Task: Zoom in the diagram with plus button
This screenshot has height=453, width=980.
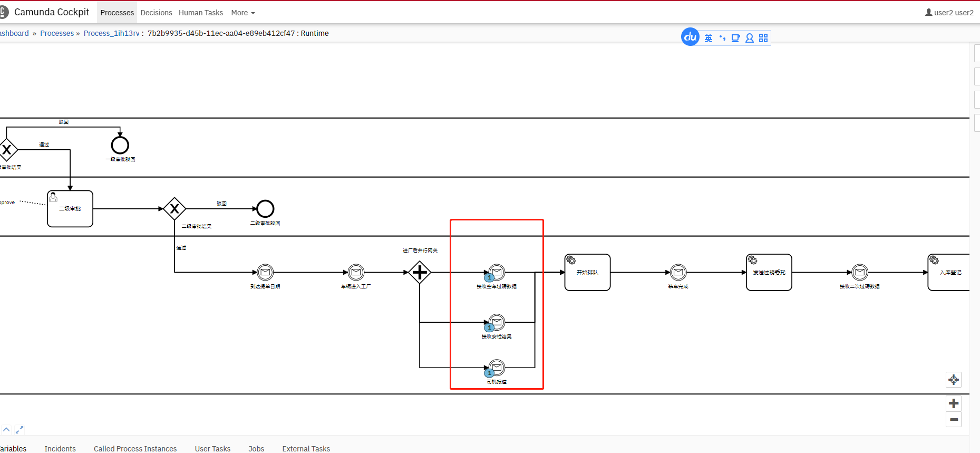Action: (x=954, y=403)
